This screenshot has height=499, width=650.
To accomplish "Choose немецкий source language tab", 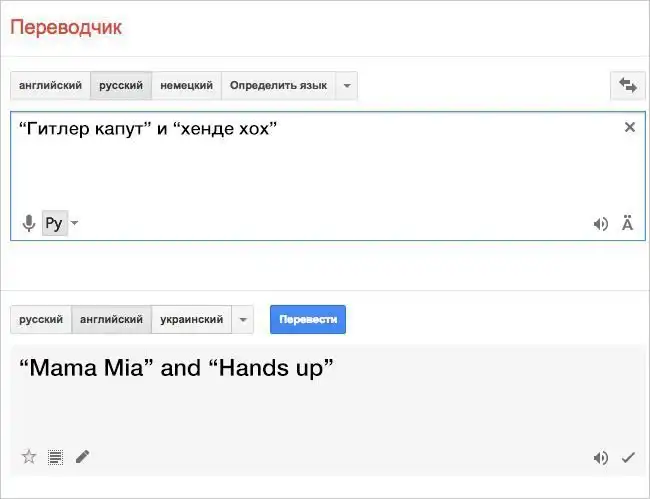I will tap(187, 86).
